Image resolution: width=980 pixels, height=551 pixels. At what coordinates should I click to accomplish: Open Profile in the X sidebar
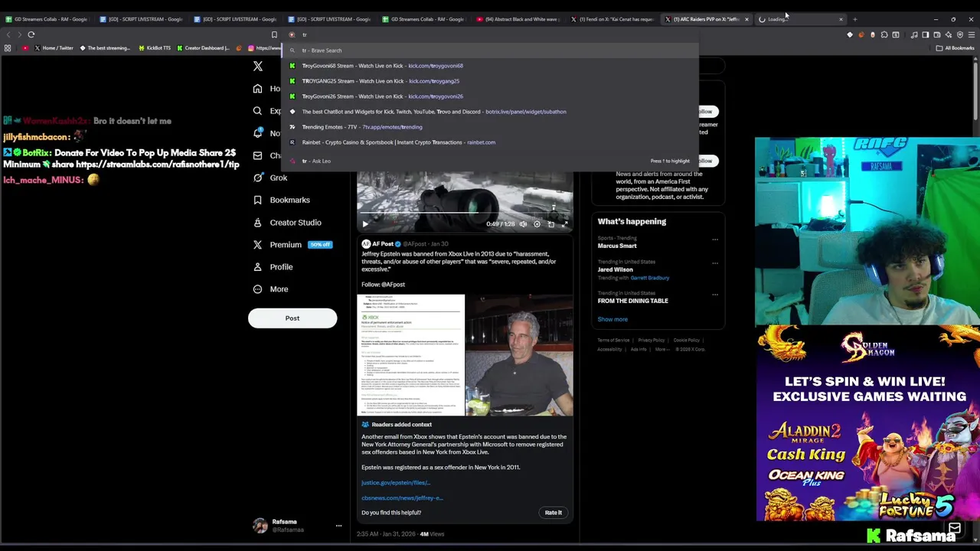click(x=273, y=267)
